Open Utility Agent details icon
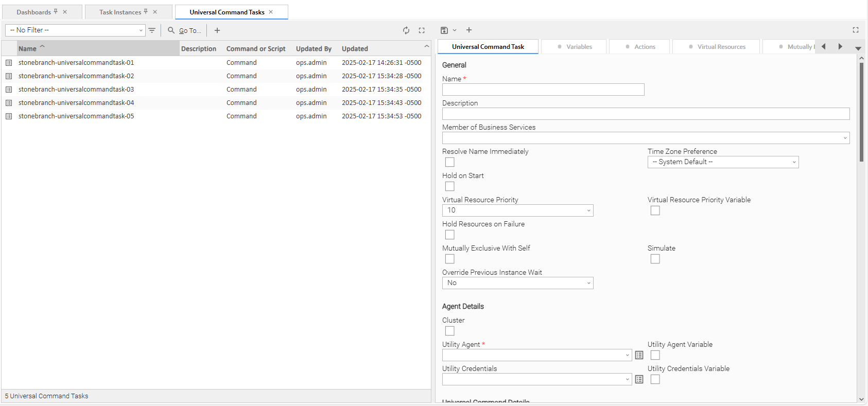868x406 pixels. click(639, 355)
